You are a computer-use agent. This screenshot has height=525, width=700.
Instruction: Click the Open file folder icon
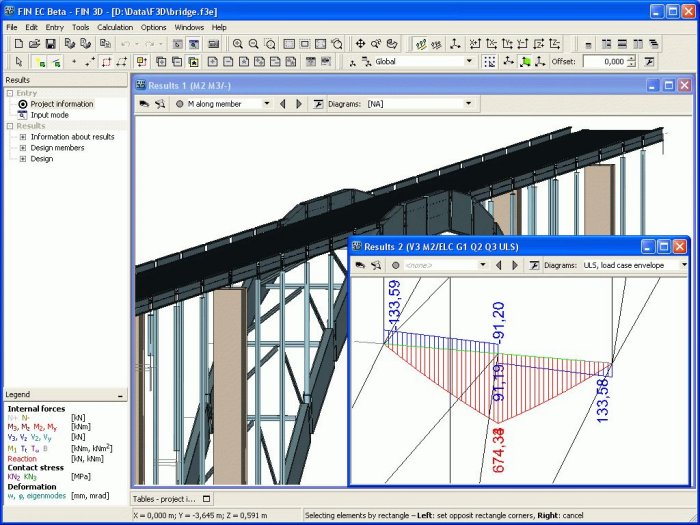click(33, 44)
